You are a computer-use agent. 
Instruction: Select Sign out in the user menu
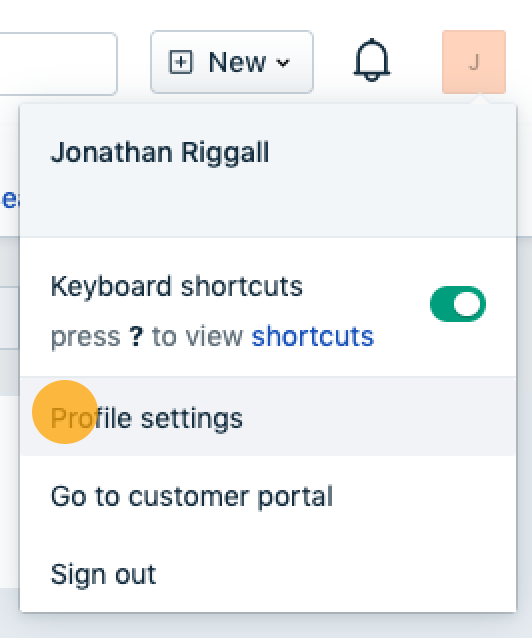[x=268, y=574]
